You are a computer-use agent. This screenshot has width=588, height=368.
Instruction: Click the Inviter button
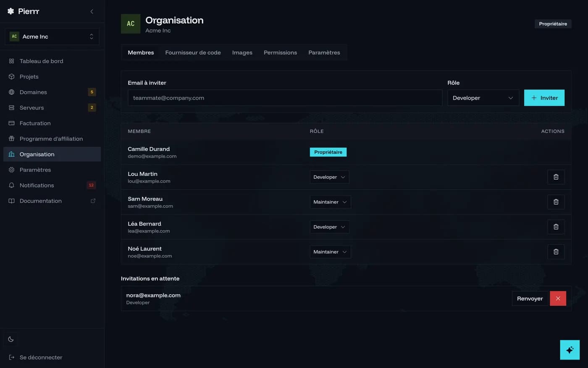click(544, 98)
